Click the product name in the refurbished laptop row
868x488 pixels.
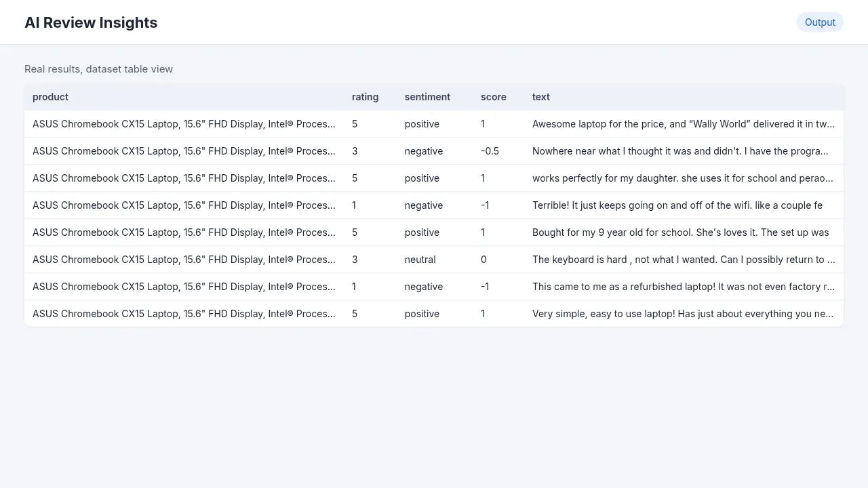tap(184, 287)
